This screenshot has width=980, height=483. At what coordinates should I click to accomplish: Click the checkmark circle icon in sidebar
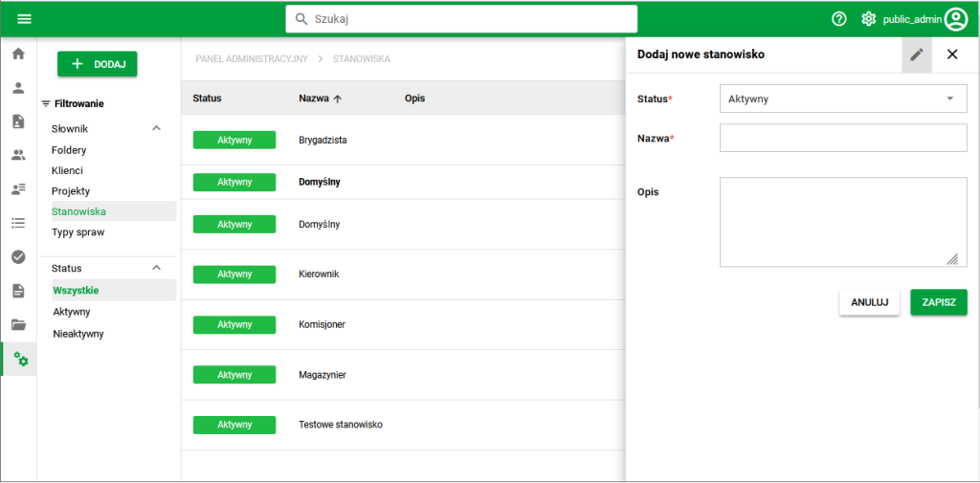(18, 256)
